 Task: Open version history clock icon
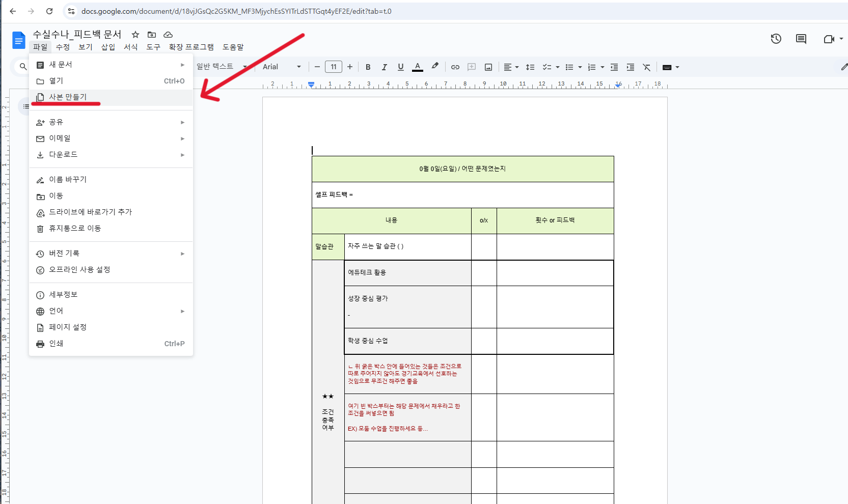(776, 39)
